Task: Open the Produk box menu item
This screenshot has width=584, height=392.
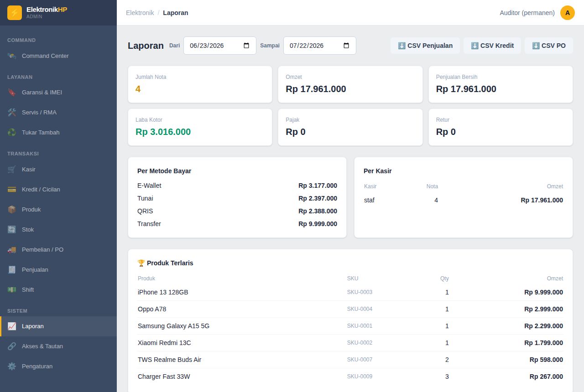Action: (x=58, y=209)
